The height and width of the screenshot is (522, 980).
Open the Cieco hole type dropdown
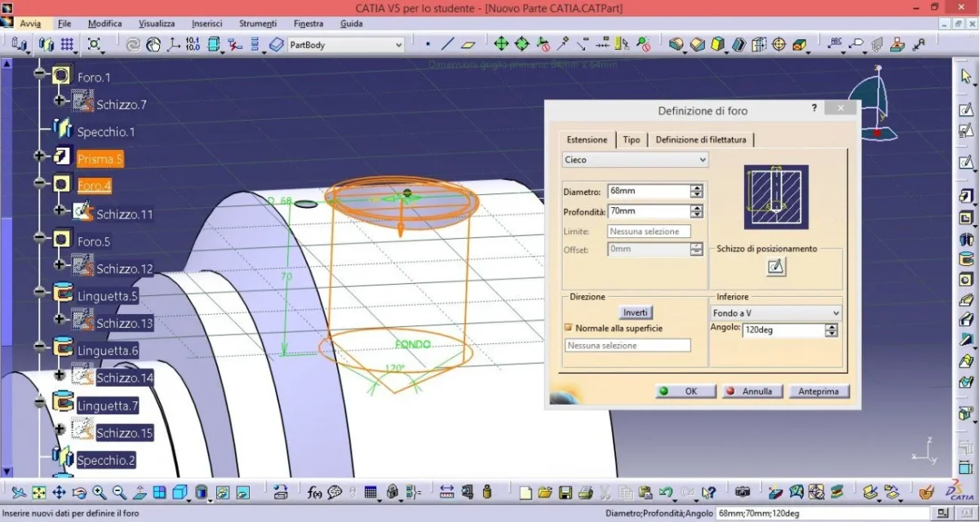pyautogui.click(x=636, y=160)
